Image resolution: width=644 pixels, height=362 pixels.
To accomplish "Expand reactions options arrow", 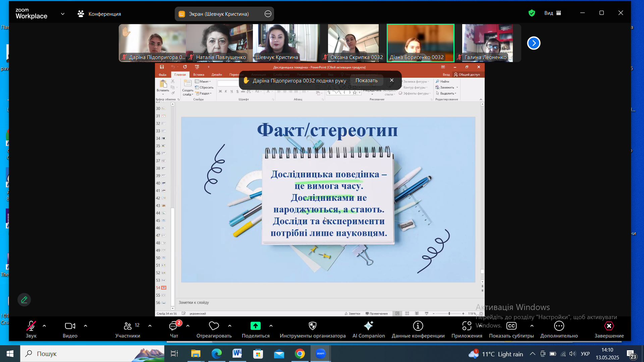I will (x=230, y=326).
